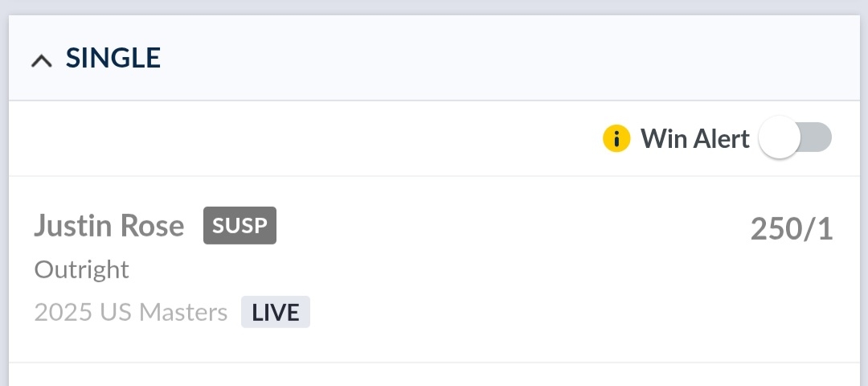Click the Win Alert label text
Image resolution: width=868 pixels, height=386 pixels.
point(695,139)
